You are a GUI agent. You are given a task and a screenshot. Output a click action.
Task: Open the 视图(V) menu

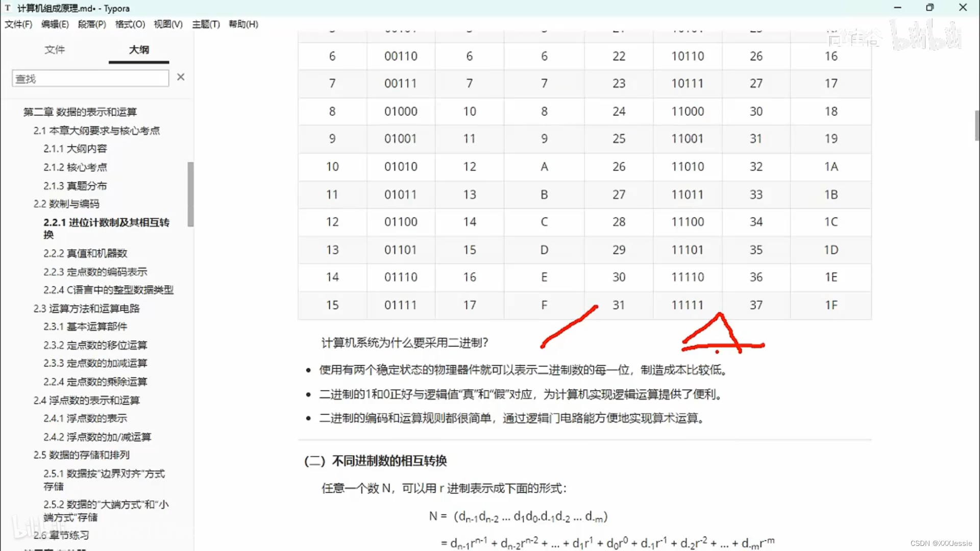click(x=168, y=24)
